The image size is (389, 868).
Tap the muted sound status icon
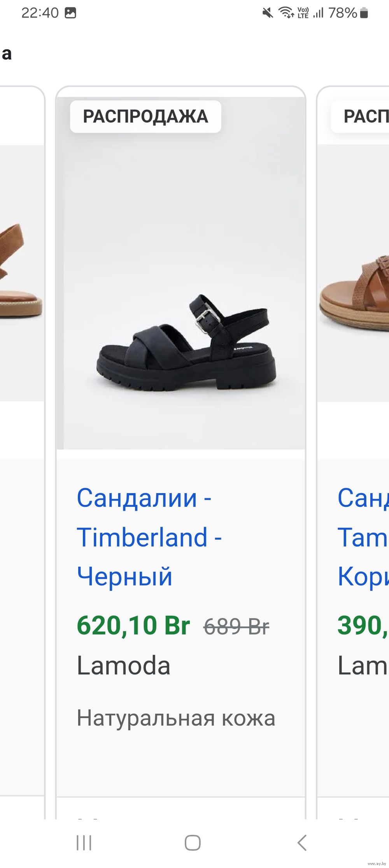click(x=267, y=13)
